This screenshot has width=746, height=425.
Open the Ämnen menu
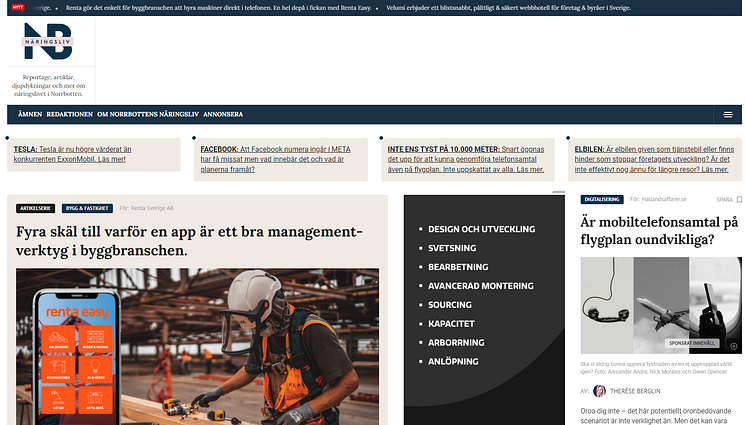(29, 114)
